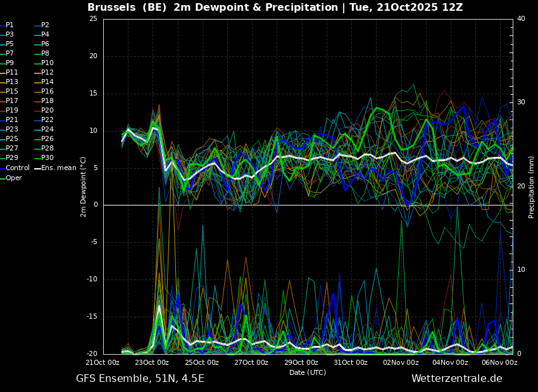Click the Date (UTC) axis label
Screen dimensions: 538x392
308,373
